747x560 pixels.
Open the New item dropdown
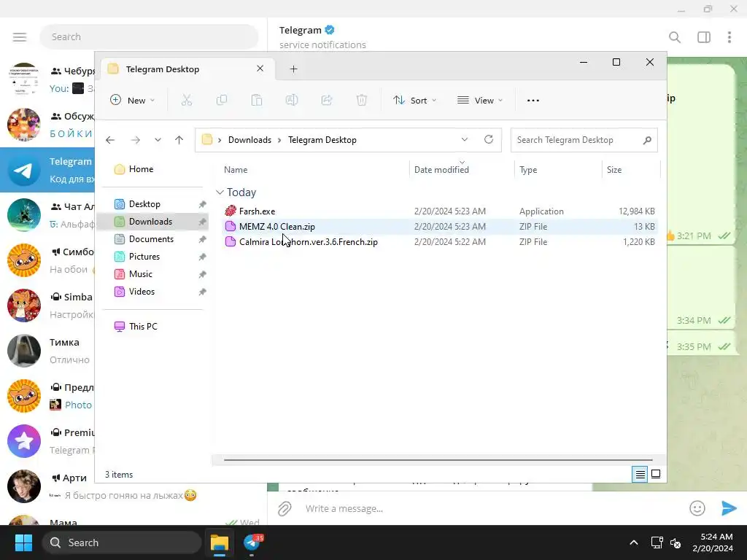pyautogui.click(x=133, y=100)
